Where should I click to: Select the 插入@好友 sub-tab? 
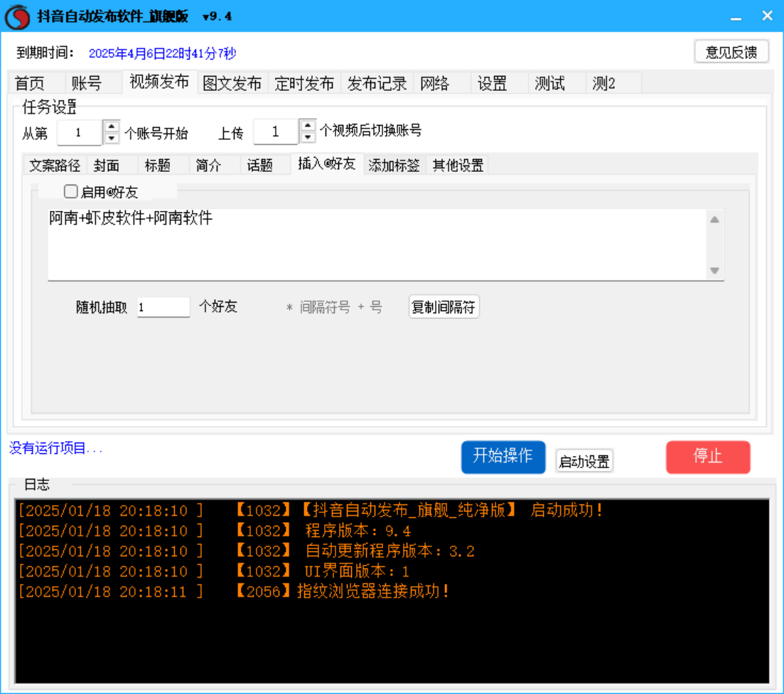click(x=327, y=163)
